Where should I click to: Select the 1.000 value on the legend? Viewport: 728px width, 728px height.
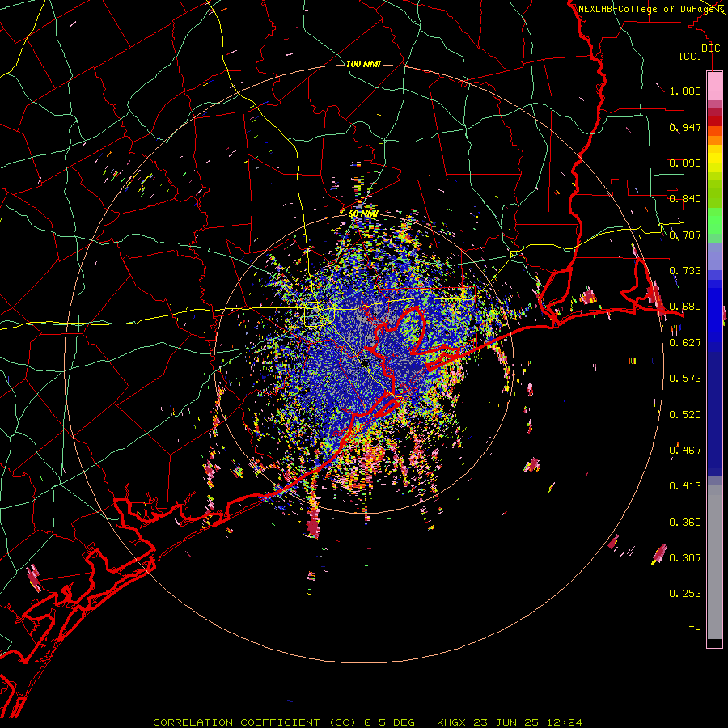coord(685,91)
